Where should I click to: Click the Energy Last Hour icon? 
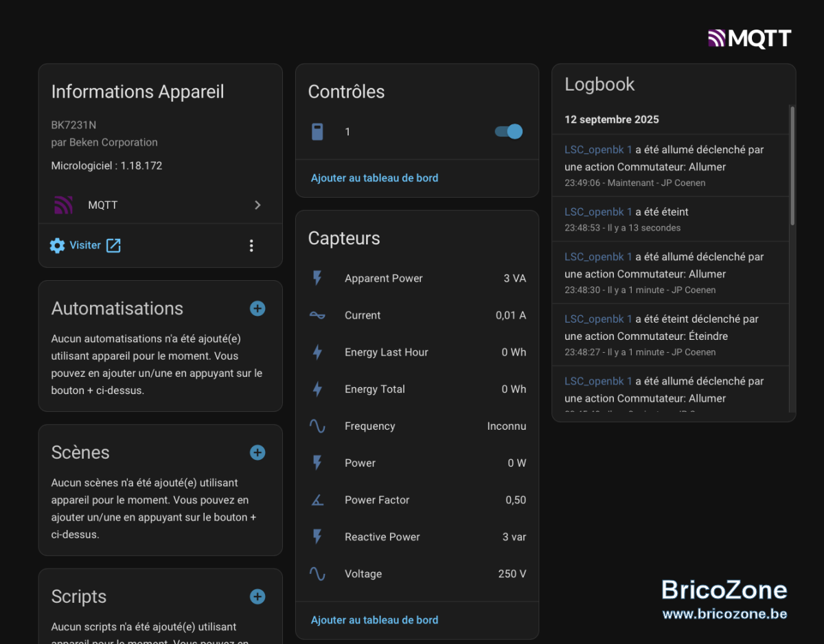coord(317,352)
